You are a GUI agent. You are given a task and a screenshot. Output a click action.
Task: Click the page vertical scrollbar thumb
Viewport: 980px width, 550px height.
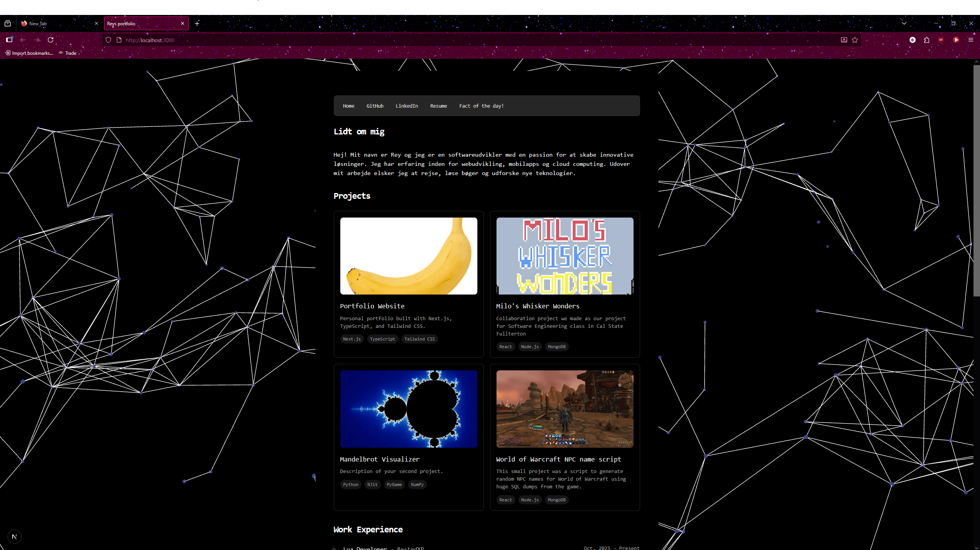click(x=976, y=180)
